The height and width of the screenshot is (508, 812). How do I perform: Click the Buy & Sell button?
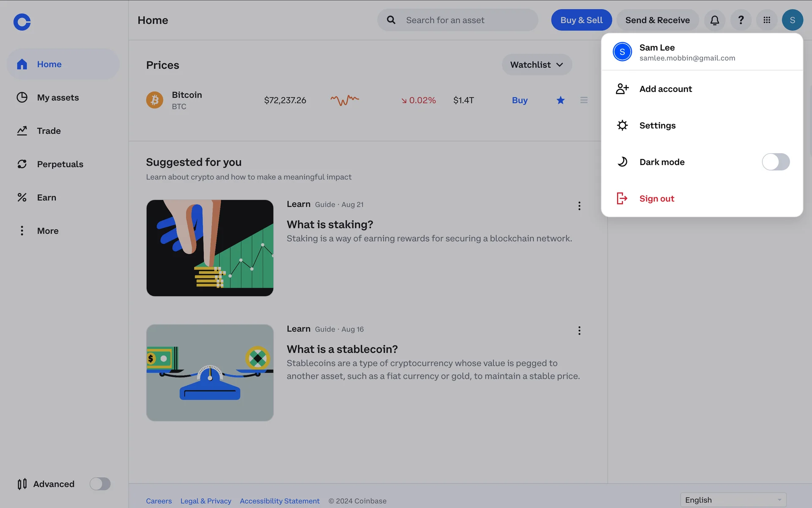[x=581, y=20]
